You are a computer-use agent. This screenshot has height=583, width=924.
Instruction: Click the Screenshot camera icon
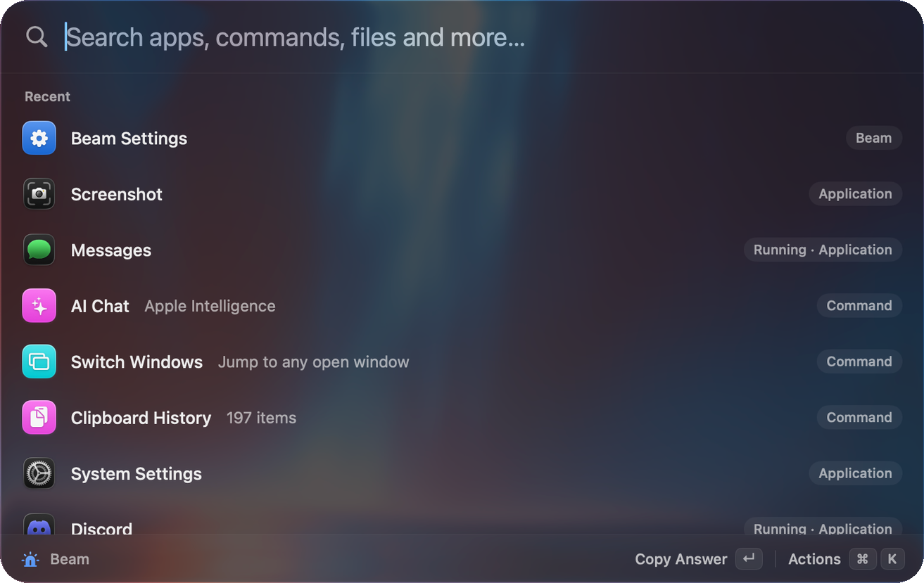tap(39, 194)
